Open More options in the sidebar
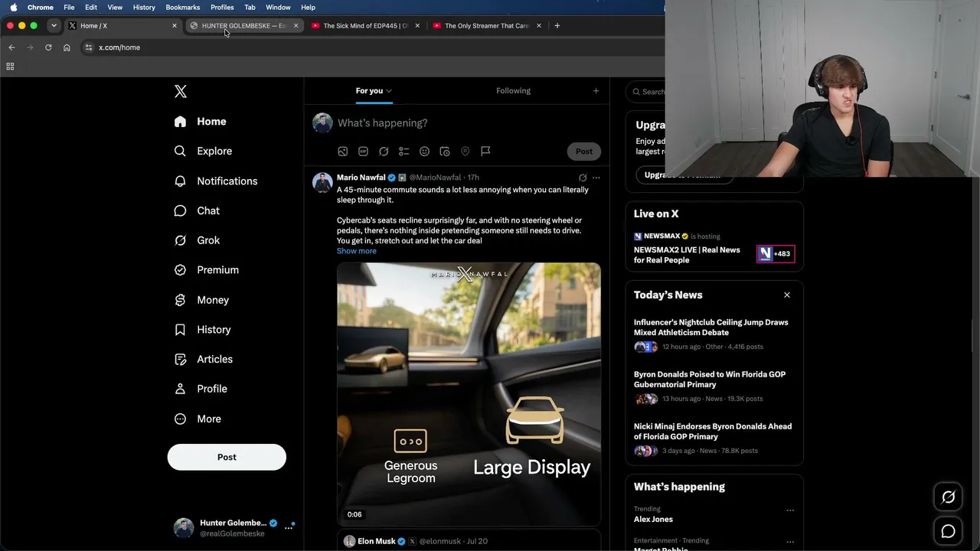 coord(198,419)
